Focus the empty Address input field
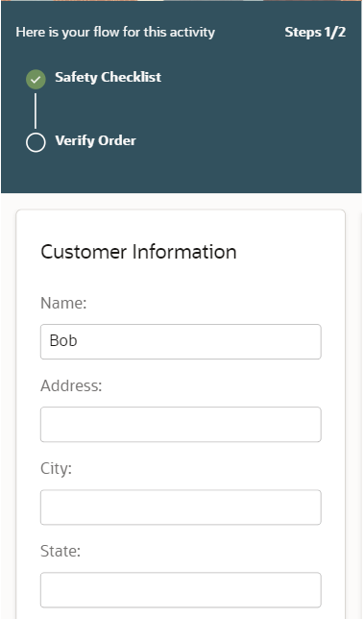This screenshot has width=364, height=619. coord(181,425)
